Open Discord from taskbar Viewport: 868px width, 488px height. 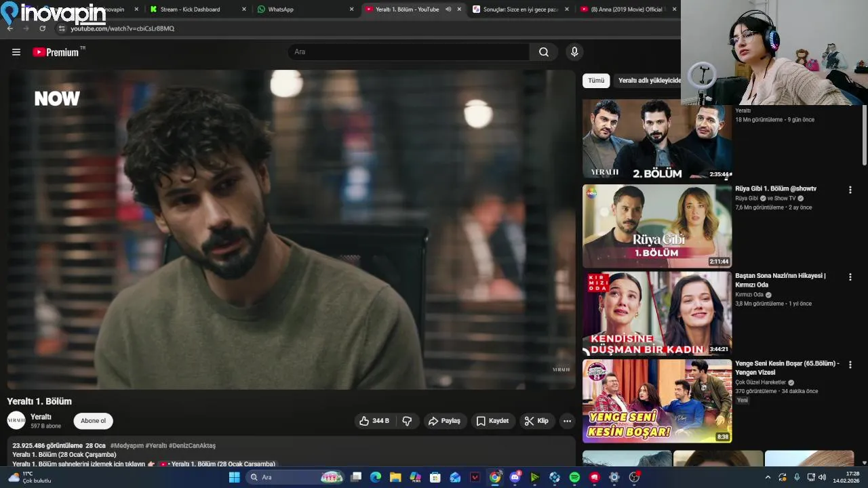tap(515, 477)
